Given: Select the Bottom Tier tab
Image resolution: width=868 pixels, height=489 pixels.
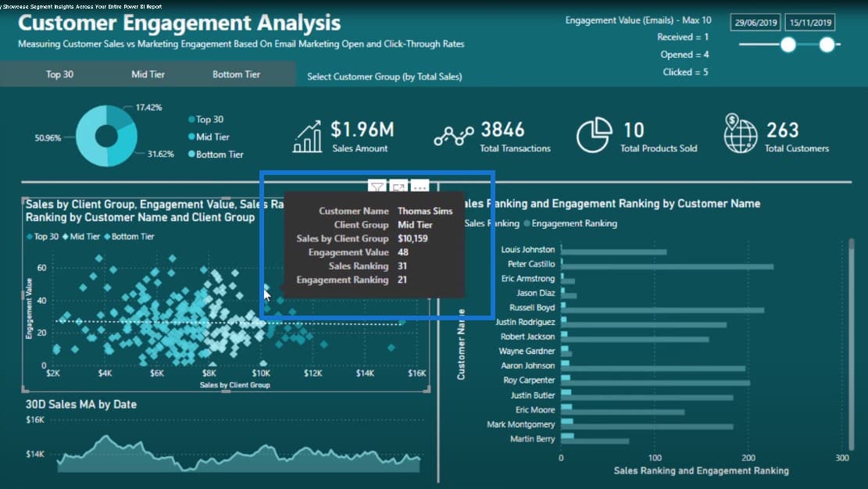Looking at the screenshot, I should [237, 74].
